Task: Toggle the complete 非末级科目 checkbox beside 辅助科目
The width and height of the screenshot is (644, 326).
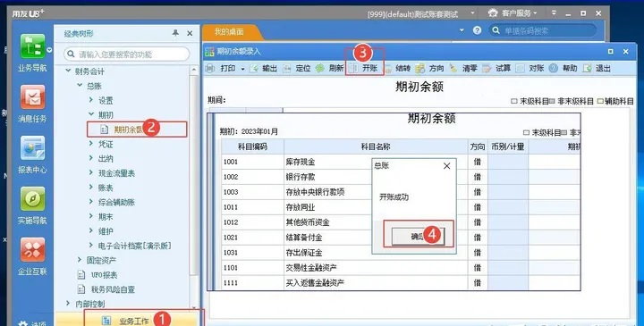Action: pyautogui.click(x=552, y=101)
